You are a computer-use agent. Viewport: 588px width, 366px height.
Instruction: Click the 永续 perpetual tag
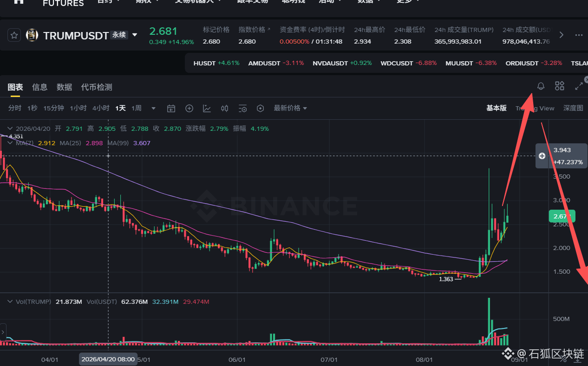[x=119, y=35]
